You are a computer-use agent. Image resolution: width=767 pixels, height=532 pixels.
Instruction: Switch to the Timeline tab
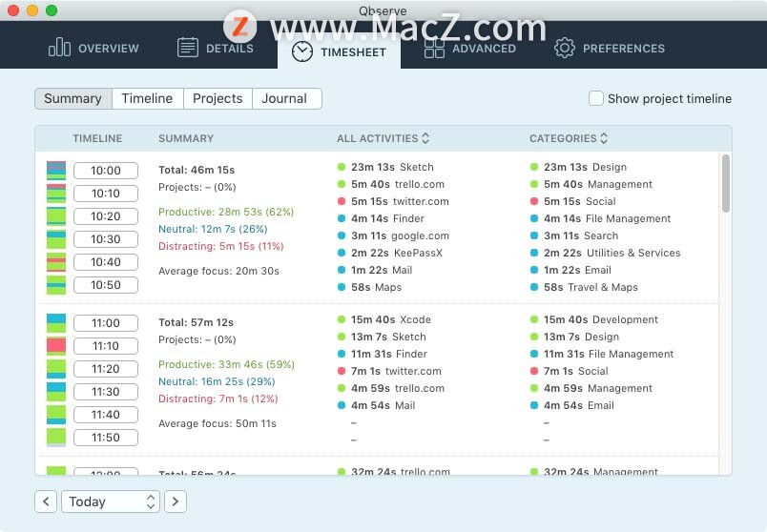pyautogui.click(x=147, y=99)
